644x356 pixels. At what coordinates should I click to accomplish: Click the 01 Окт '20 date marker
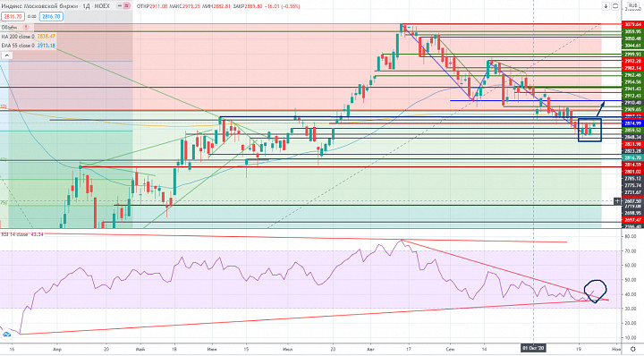[x=533, y=348]
